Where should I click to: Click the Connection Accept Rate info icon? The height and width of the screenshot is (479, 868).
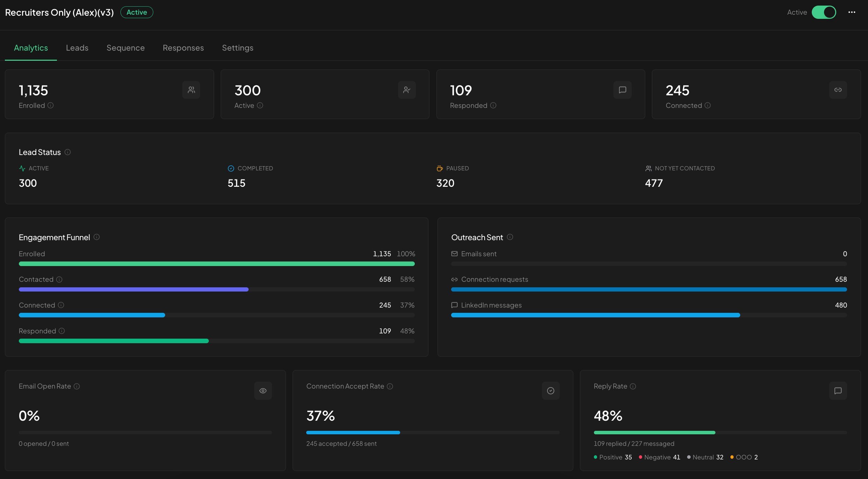tap(390, 386)
